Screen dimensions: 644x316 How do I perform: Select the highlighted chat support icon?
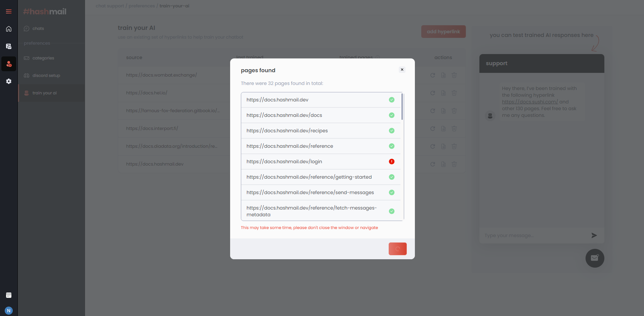click(9, 64)
